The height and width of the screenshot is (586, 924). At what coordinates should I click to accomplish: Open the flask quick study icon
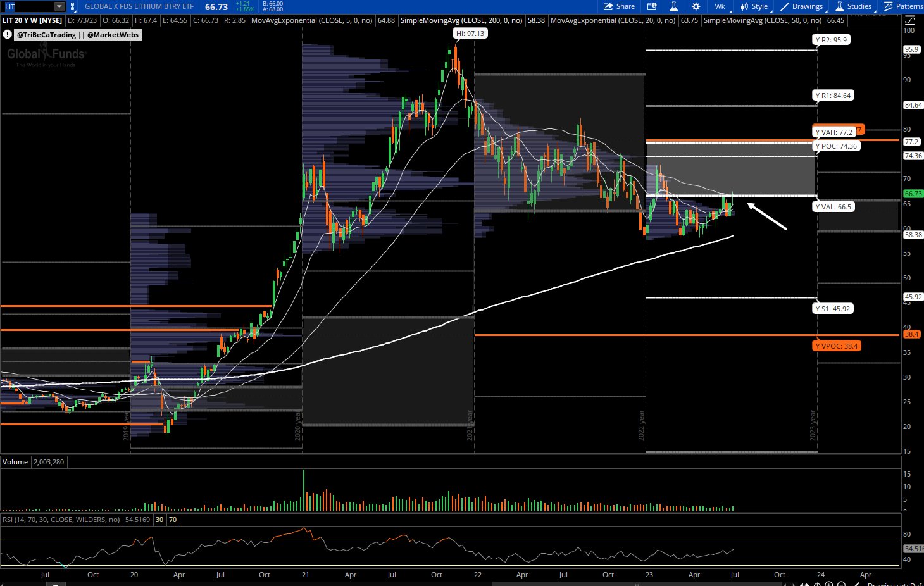tap(674, 6)
